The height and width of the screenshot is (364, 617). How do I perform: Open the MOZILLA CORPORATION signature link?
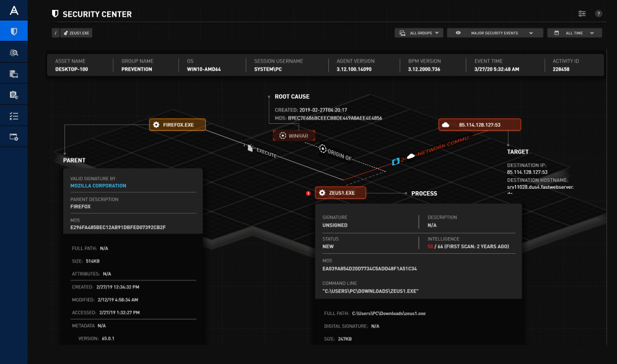click(x=98, y=186)
